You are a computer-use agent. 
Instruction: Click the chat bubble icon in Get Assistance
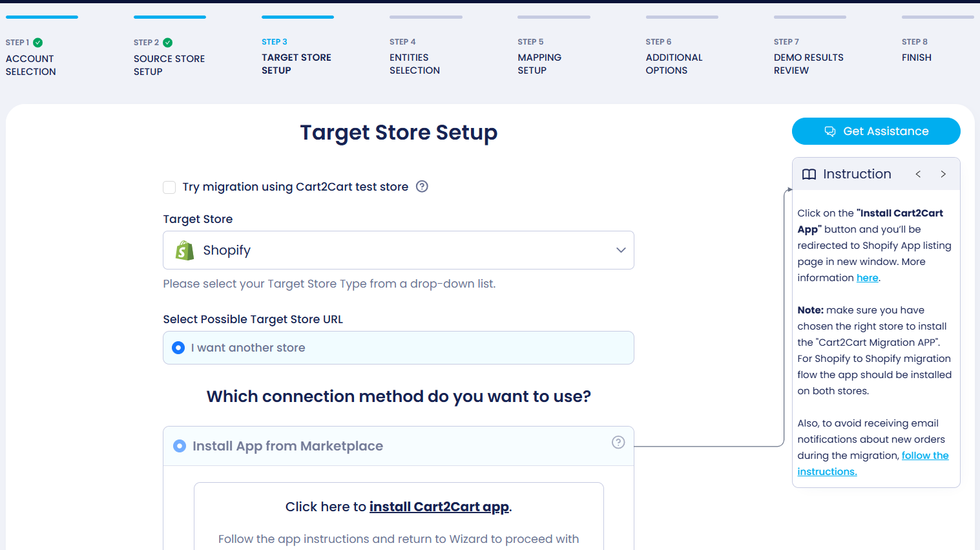tap(830, 131)
